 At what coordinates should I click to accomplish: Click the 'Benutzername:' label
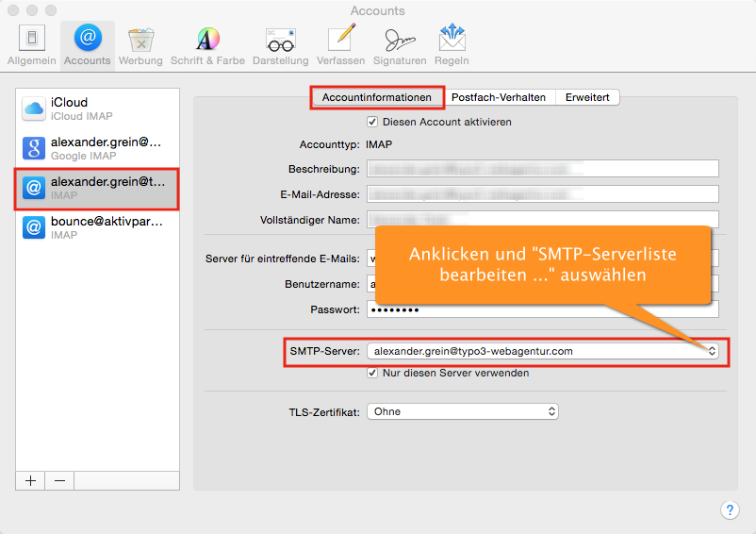[x=322, y=284]
